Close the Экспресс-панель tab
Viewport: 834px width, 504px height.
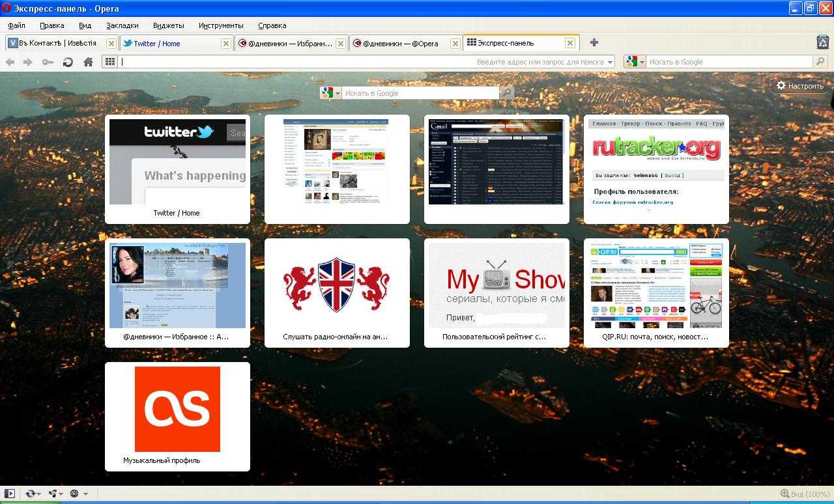pyautogui.click(x=569, y=43)
